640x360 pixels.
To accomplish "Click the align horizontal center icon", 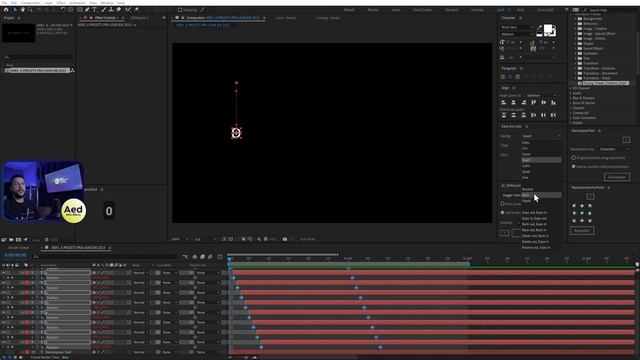I will (x=513, y=102).
